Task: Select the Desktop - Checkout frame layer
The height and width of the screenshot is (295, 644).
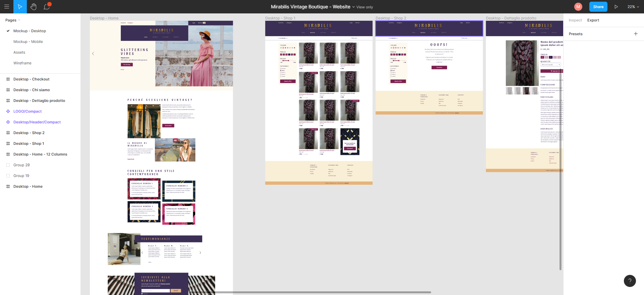Action: (32, 79)
